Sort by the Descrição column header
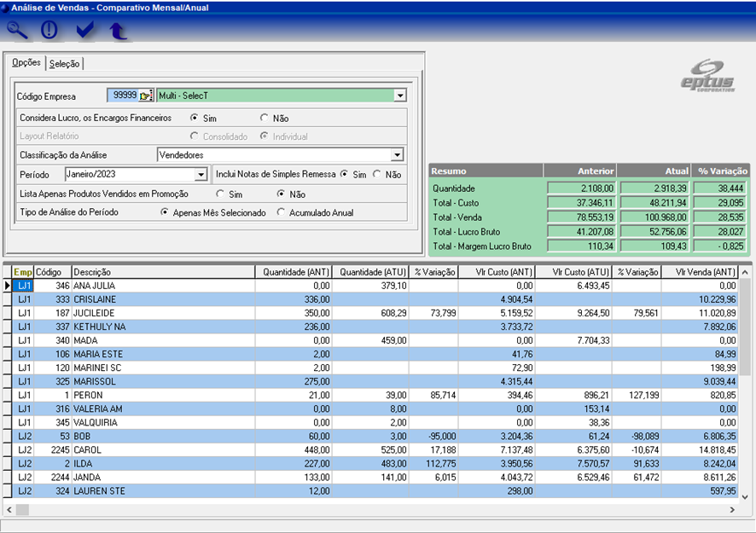The image size is (756, 533). (x=162, y=271)
